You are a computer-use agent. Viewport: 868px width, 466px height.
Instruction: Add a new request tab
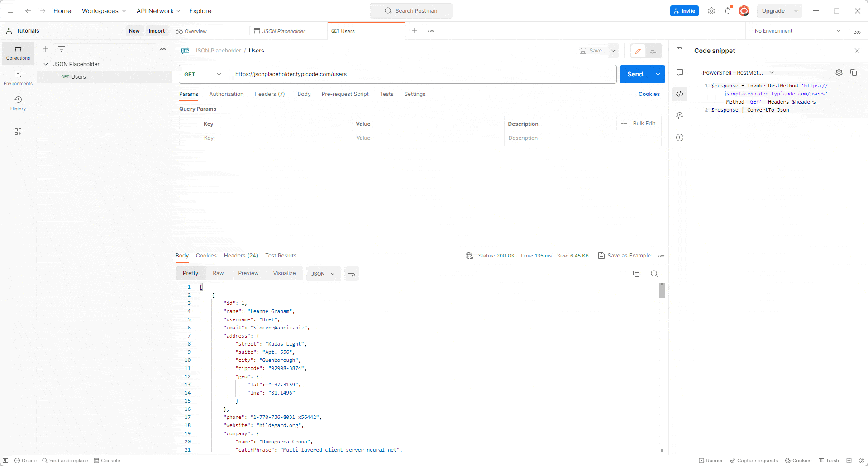415,31
